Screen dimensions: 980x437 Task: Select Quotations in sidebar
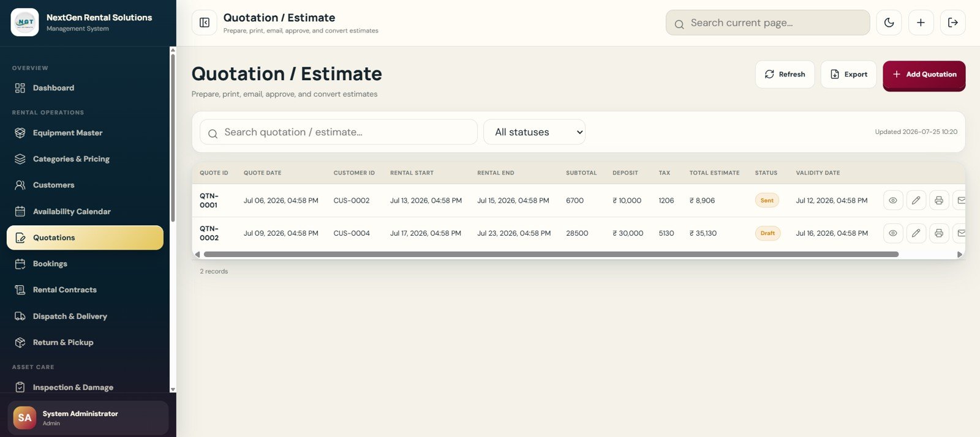tap(85, 237)
